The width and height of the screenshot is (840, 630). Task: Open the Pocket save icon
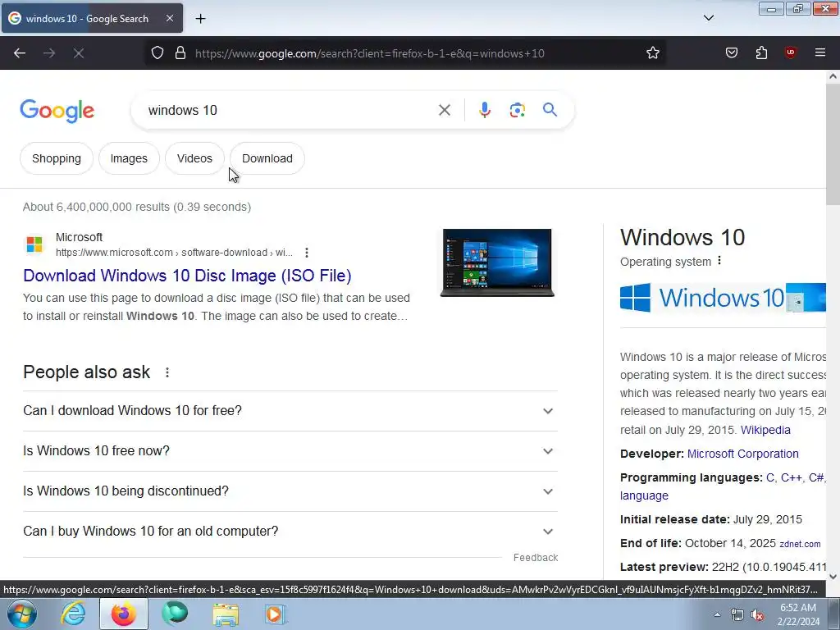point(732,53)
